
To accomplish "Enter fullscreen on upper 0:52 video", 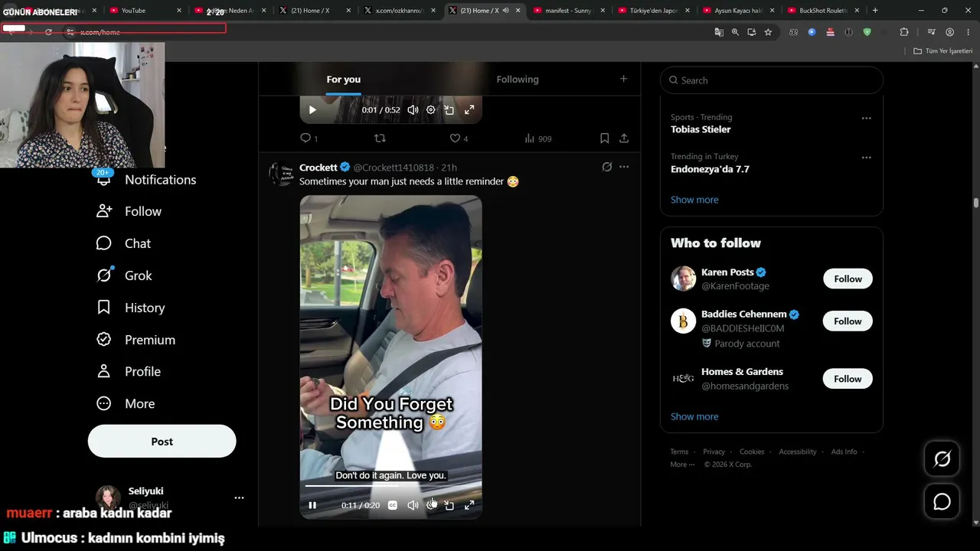I will coord(469,110).
